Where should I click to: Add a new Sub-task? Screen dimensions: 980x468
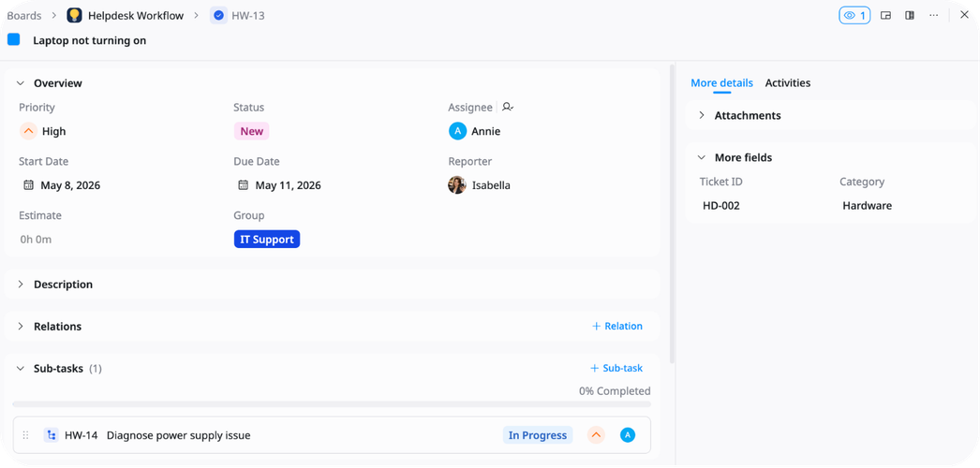point(616,368)
